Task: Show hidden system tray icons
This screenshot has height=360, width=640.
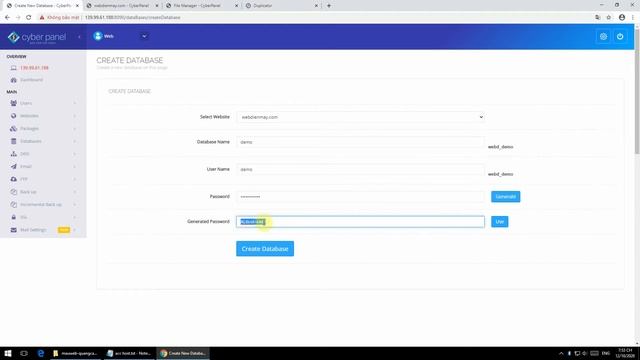Action: (x=561, y=353)
